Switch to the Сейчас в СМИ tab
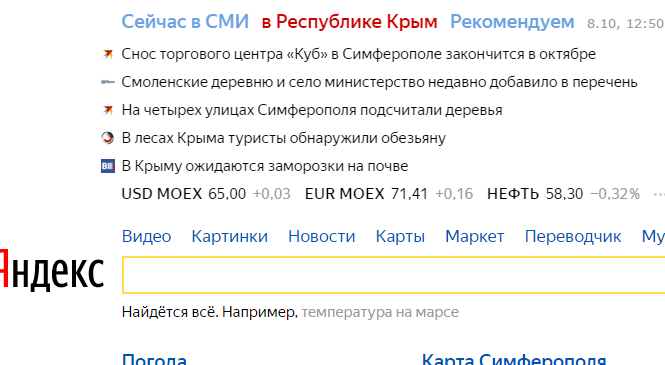 [x=185, y=21]
